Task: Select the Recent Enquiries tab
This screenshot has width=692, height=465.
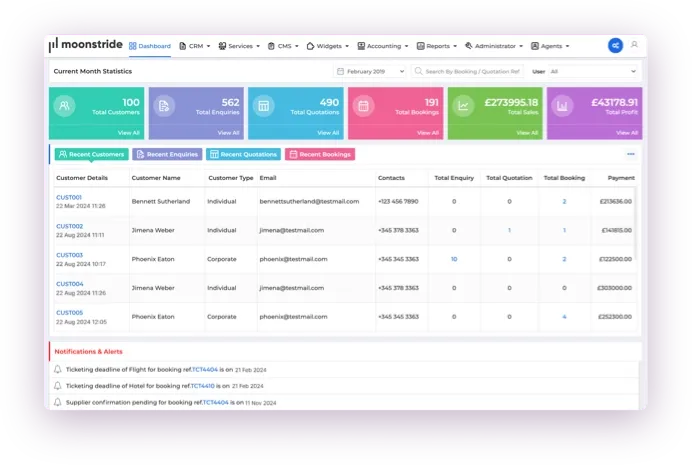Action: coord(167,154)
